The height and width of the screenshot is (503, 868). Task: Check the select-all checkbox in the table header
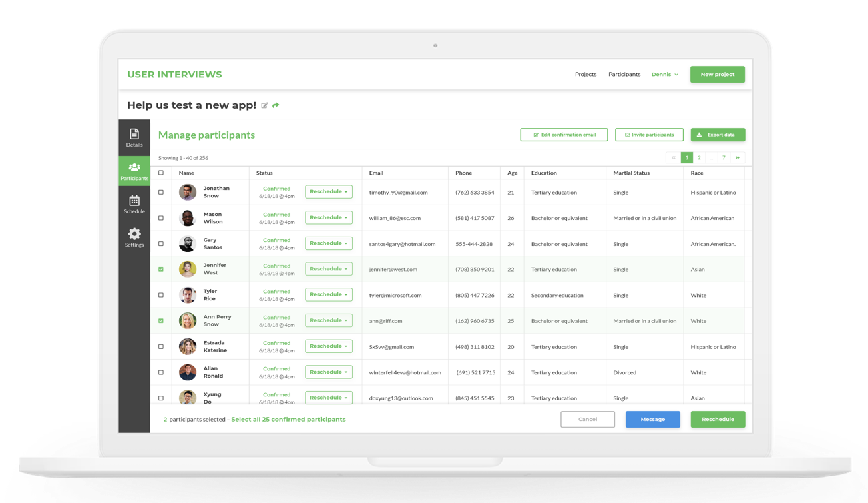[160, 173]
